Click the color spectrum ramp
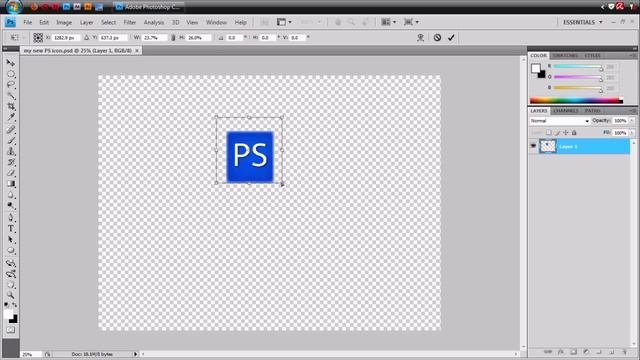 pyautogui.click(x=576, y=100)
